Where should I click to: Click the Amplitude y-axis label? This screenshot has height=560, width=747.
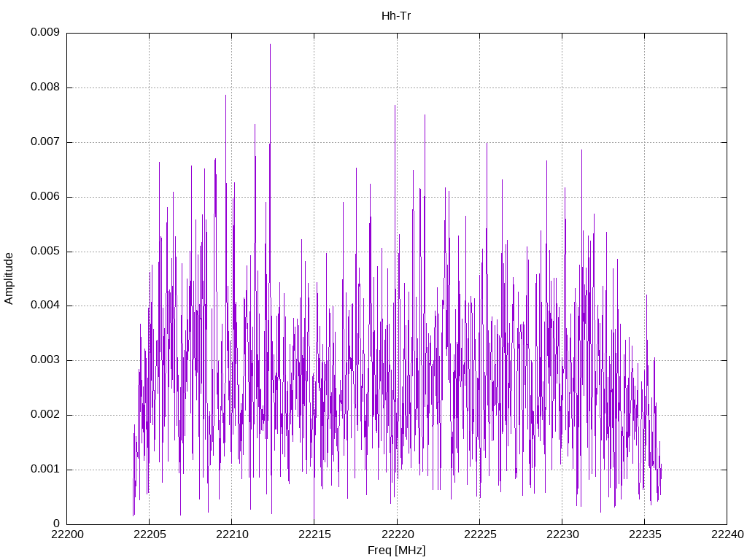pos(9,279)
